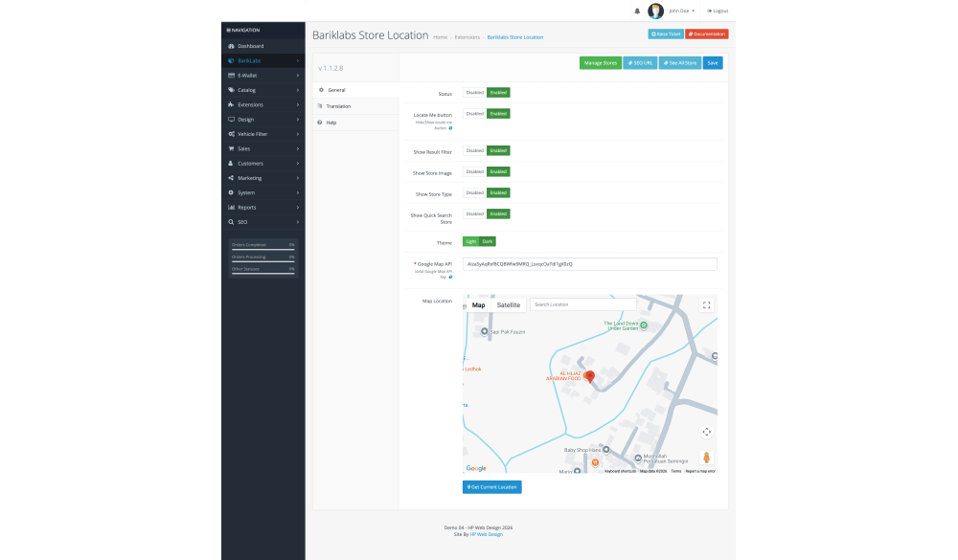Click the Google Map API key field
Viewport: 958px width, 560px height.
(589, 263)
